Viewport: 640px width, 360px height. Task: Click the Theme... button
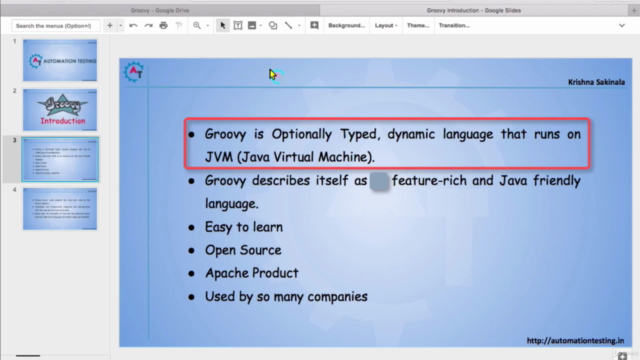coord(418,25)
